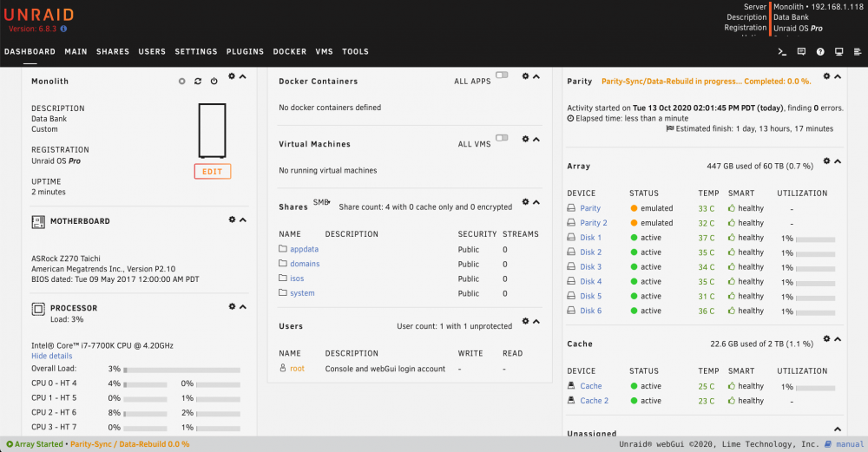Screen dimensions: 868x452
Task: Collapse the Processor section
Action: [x=242, y=306]
